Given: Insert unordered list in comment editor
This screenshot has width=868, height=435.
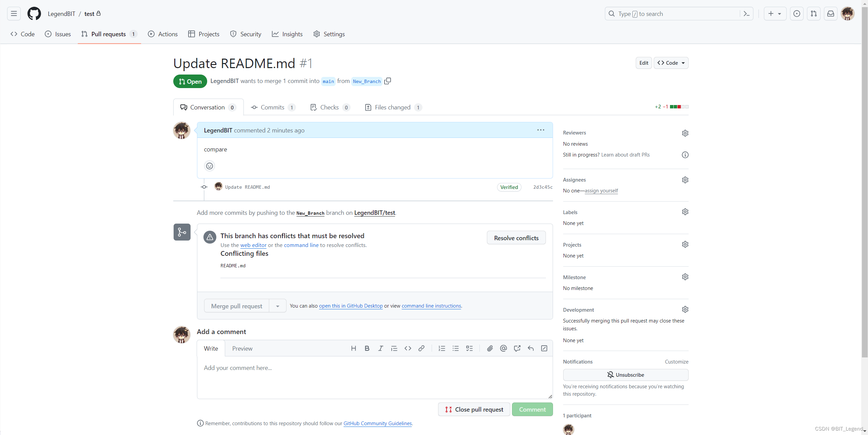Looking at the screenshot, I should click(x=456, y=348).
